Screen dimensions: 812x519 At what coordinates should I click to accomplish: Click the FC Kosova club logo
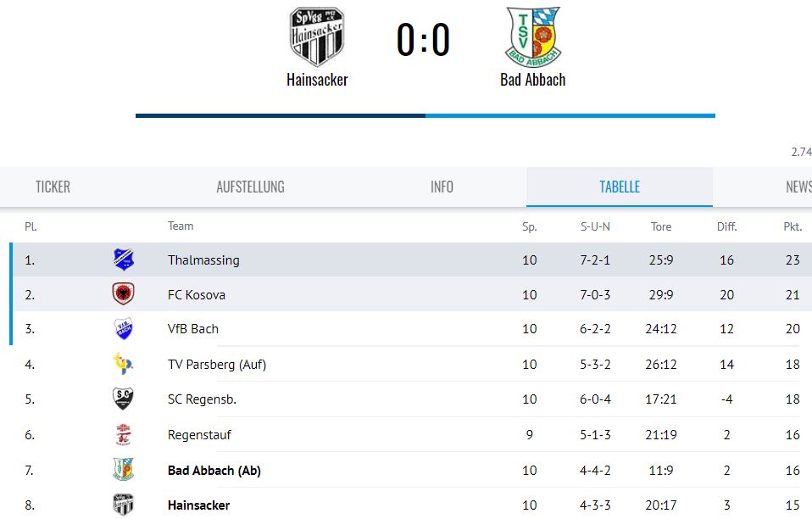tap(123, 294)
